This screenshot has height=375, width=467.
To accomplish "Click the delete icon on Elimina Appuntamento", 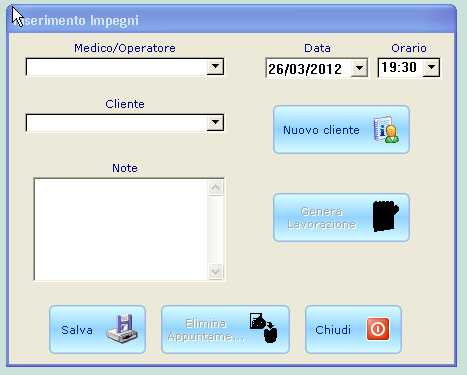I will click(x=264, y=327).
